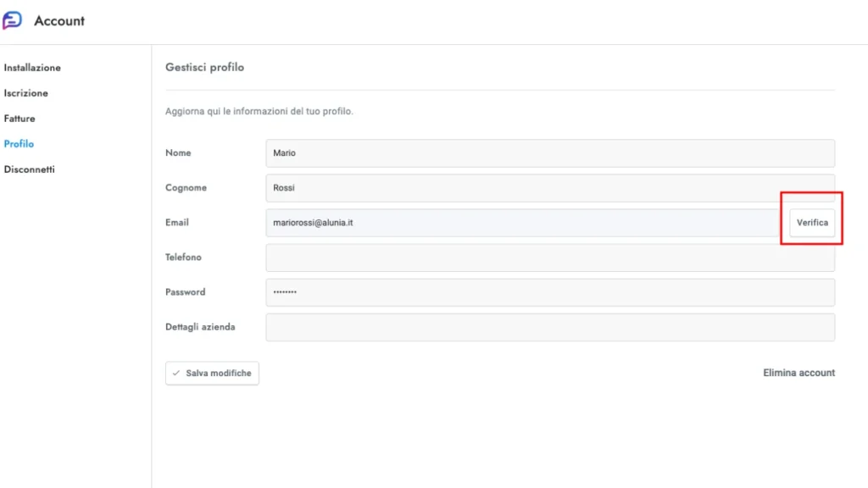
Task: Click the Gestisci profilo heading
Action: pos(204,67)
